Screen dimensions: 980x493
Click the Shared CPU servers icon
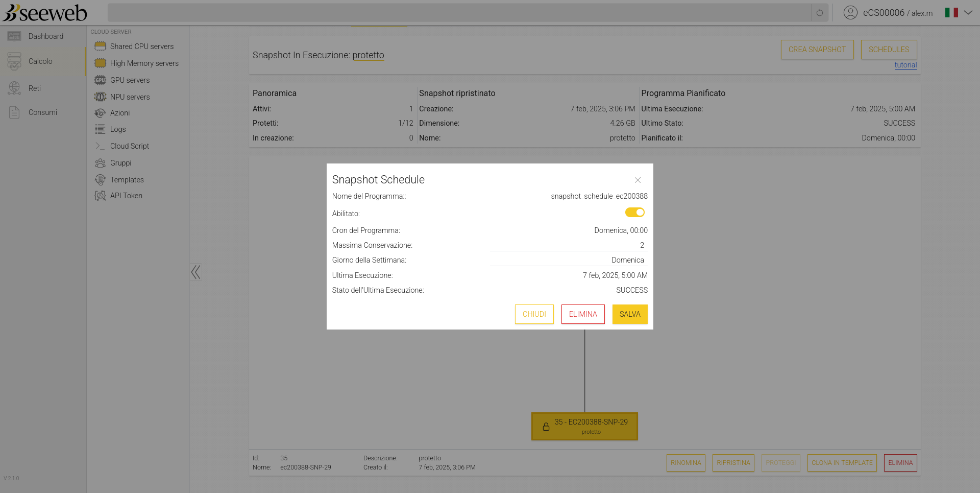(100, 46)
